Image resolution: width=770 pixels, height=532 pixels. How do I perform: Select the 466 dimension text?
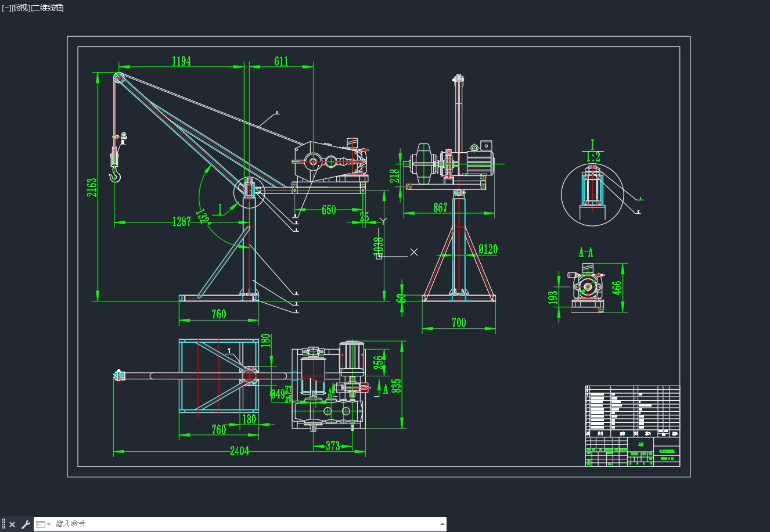pos(617,289)
